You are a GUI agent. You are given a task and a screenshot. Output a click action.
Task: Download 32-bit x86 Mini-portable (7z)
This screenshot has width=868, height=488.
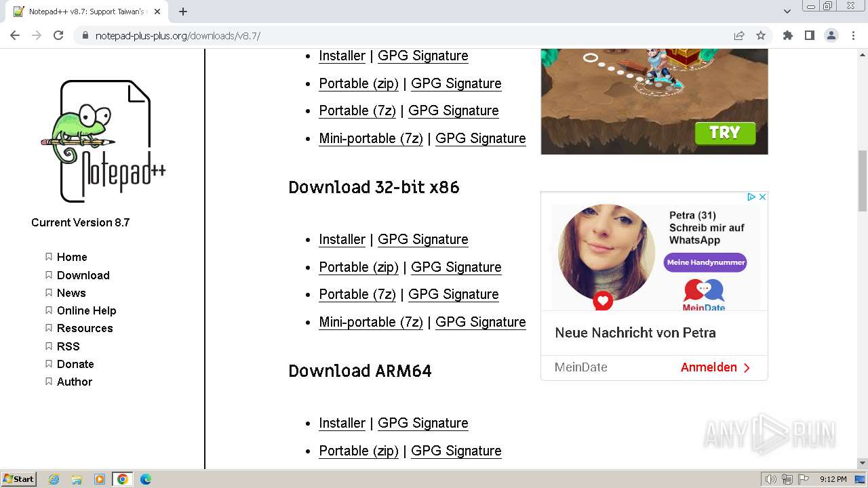(x=371, y=322)
